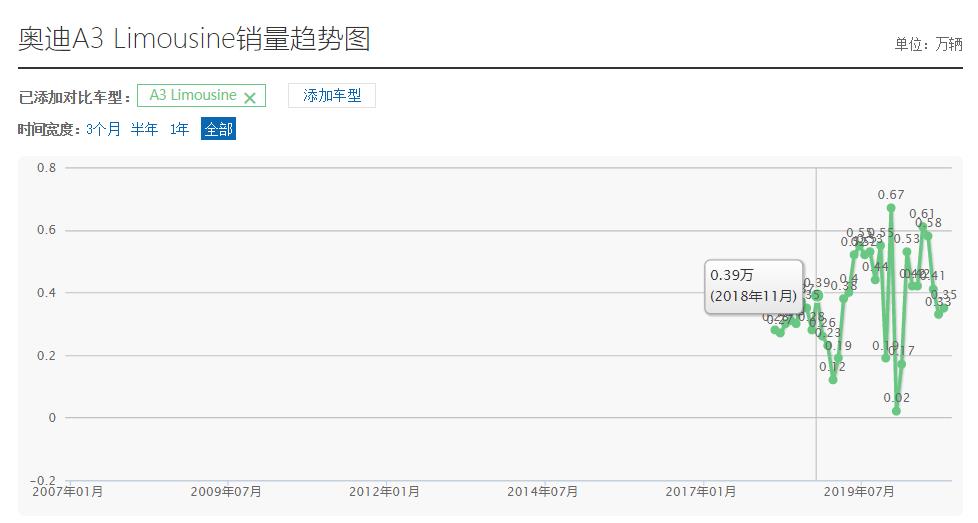Click the 2018年11月 tooltip box
978x523 pixels.
pos(753,286)
